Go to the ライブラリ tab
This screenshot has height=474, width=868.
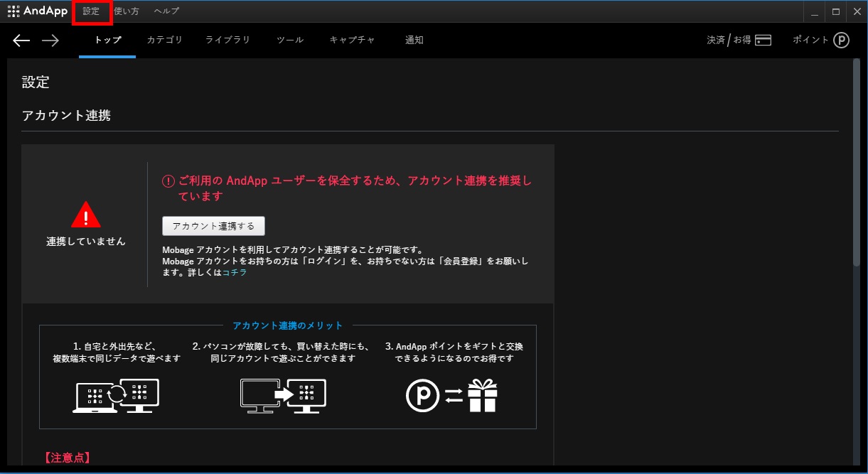coord(227,41)
